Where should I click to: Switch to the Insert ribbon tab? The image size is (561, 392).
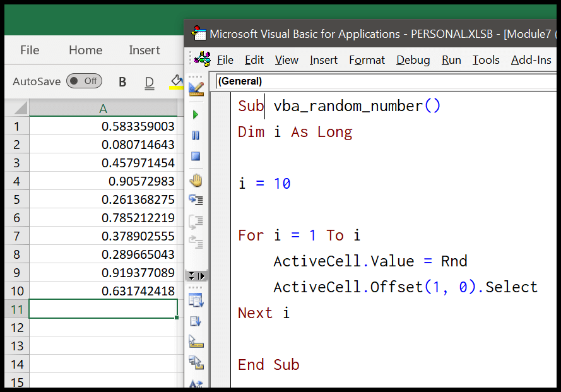tap(144, 50)
